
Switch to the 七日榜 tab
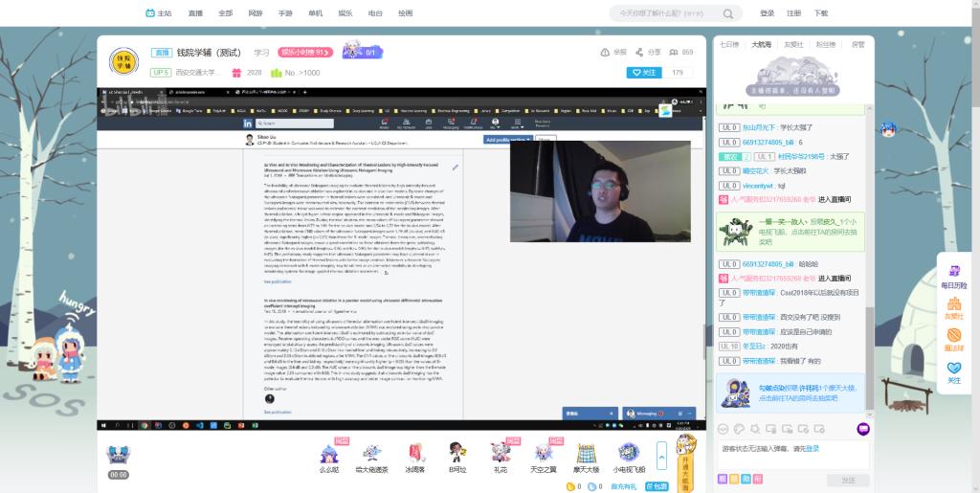[728, 44]
